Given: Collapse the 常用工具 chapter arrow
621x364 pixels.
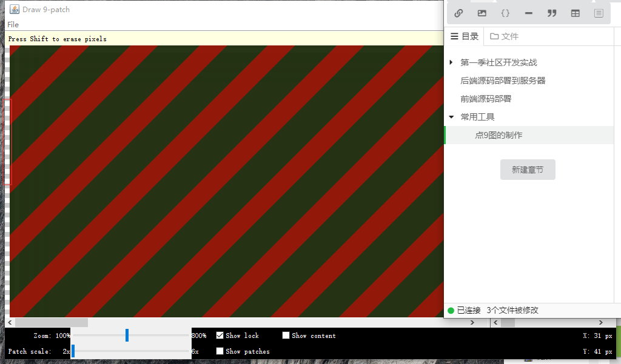Looking at the screenshot, I should tap(451, 117).
